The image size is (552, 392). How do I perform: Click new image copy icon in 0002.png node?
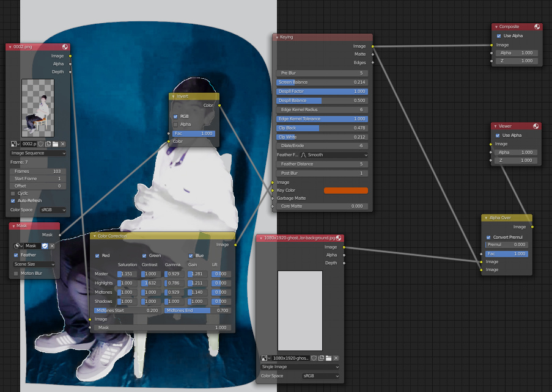pyautogui.click(x=48, y=144)
